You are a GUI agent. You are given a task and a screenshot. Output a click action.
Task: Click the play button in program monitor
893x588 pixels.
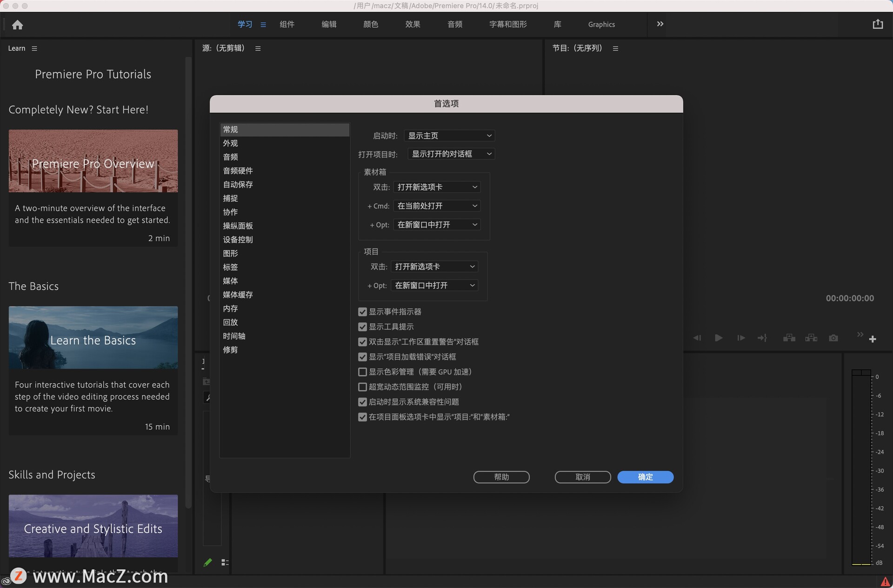(717, 338)
